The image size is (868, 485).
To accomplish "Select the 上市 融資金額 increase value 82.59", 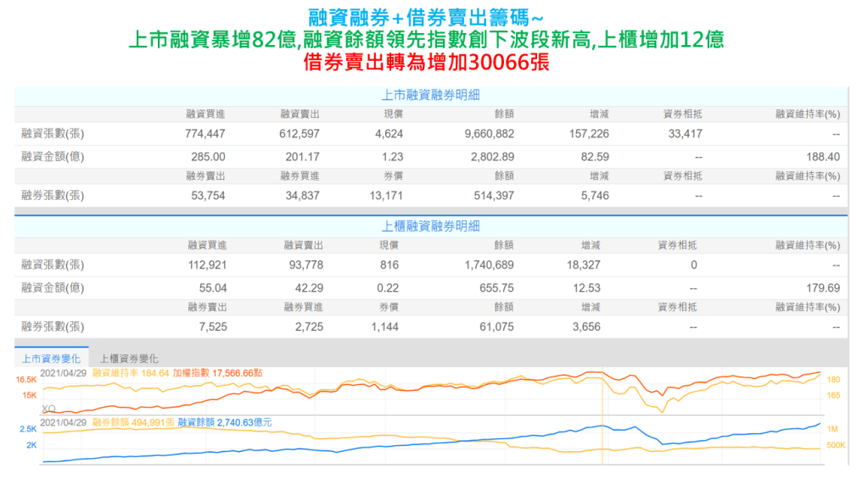I will click(594, 157).
